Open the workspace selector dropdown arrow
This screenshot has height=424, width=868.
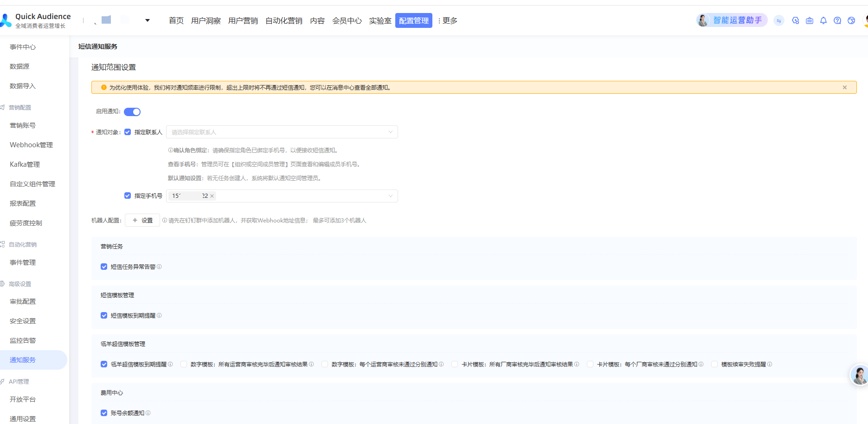click(148, 20)
